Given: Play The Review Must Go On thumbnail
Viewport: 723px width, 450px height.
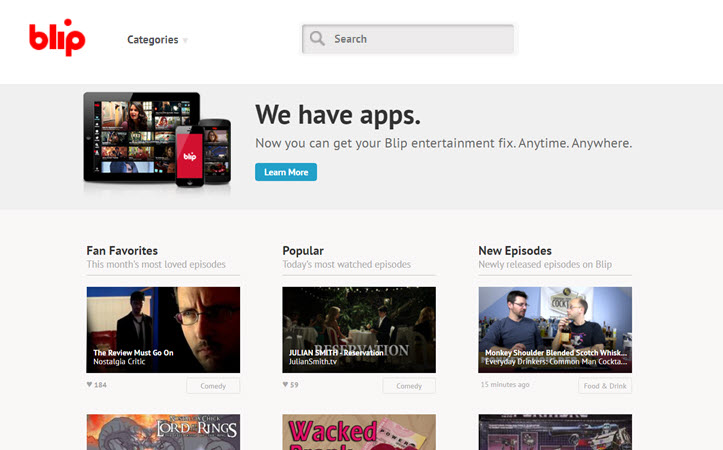Looking at the screenshot, I should pos(163,330).
